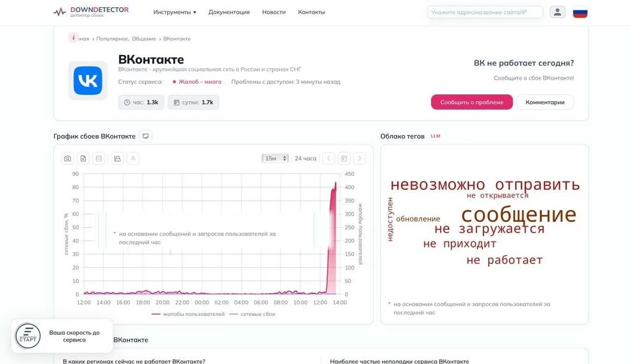Click the tag 'не загружается'
630x364 pixels.
[489, 229]
